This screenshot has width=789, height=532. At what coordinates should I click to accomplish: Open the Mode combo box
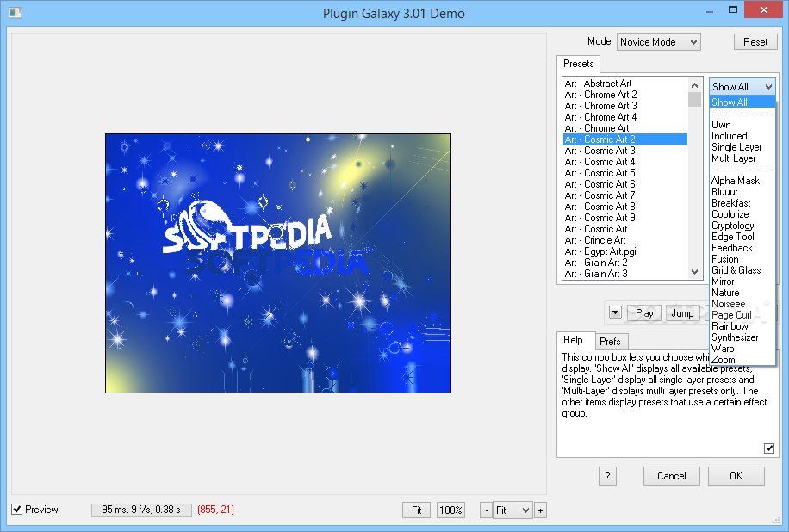(x=659, y=42)
